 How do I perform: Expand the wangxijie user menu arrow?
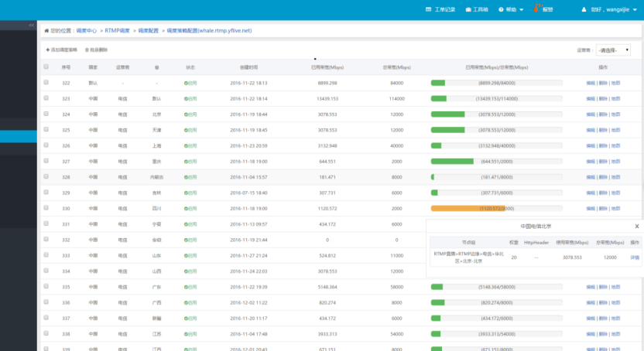coord(635,10)
